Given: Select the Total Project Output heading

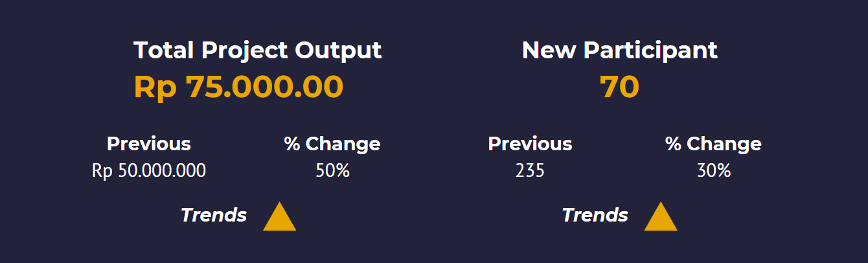Looking at the screenshot, I should [258, 51].
